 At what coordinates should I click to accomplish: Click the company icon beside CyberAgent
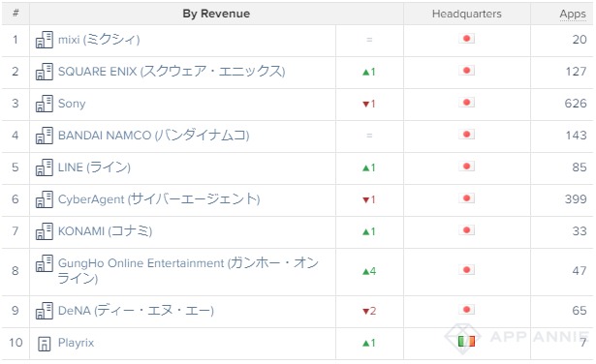[44, 198]
